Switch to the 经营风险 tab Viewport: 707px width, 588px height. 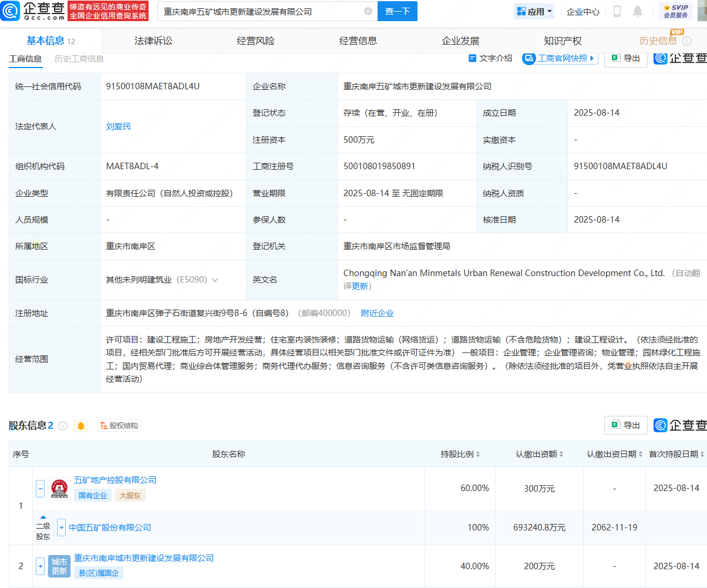255,41
